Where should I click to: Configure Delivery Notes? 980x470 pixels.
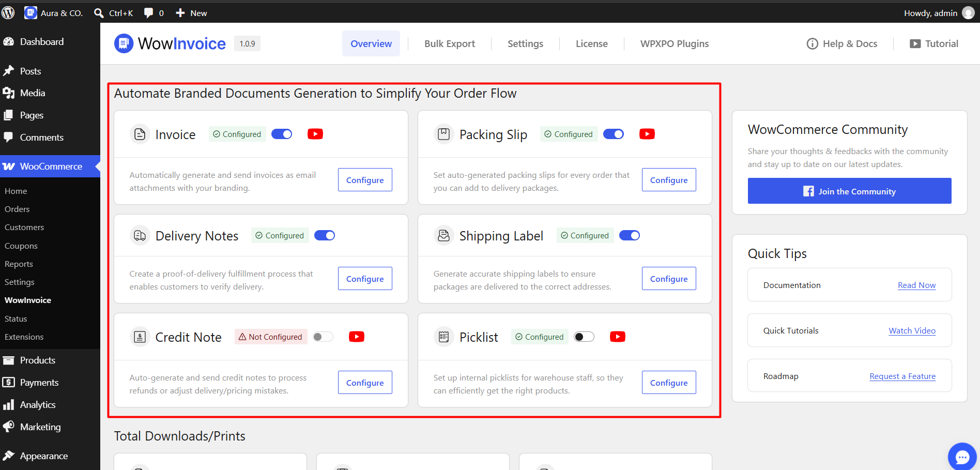(x=365, y=279)
